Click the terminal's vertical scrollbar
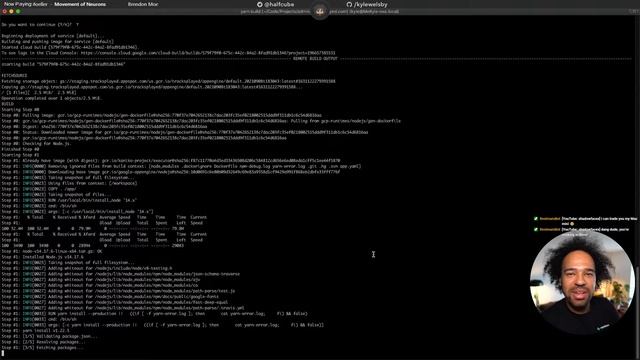The height and width of the screenshot is (360, 640). 638,312
